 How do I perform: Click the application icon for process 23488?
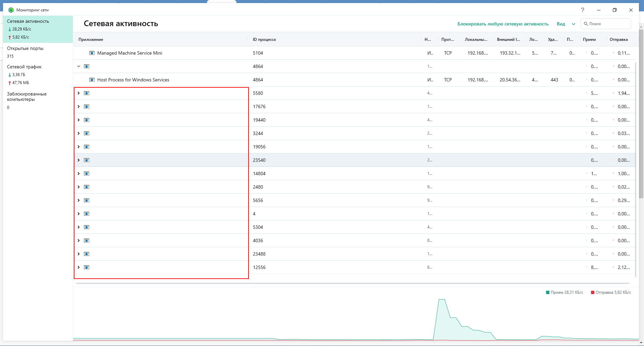[87, 254]
